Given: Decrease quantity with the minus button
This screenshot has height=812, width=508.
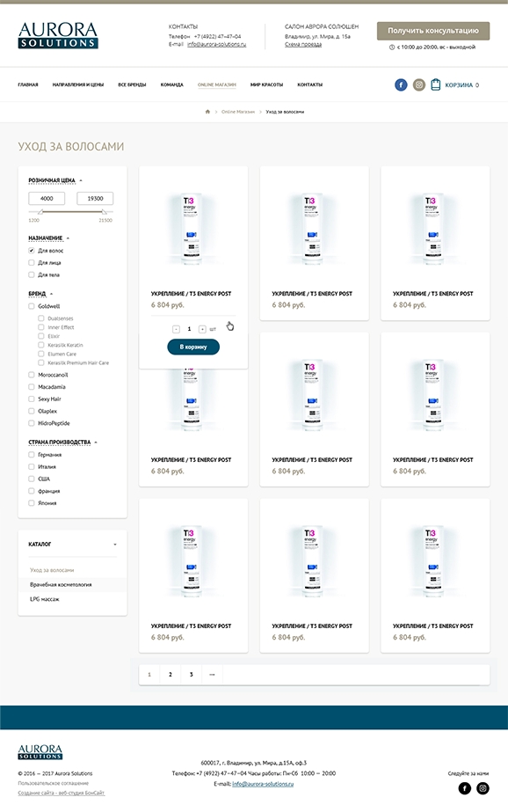Looking at the screenshot, I should [176, 329].
